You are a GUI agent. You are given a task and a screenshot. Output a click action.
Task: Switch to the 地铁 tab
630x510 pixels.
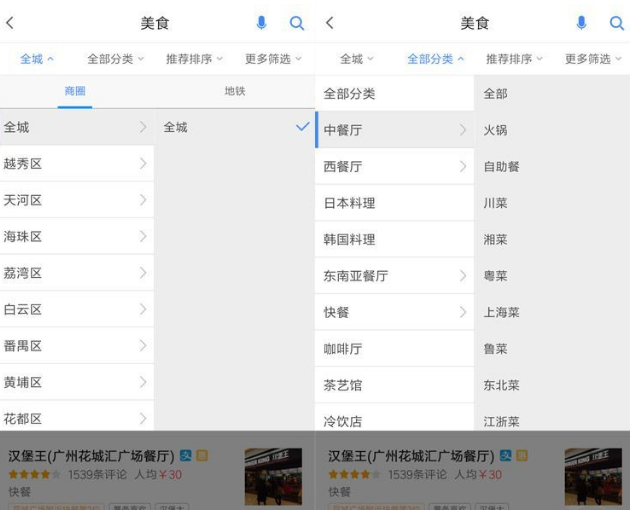(x=235, y=91)
